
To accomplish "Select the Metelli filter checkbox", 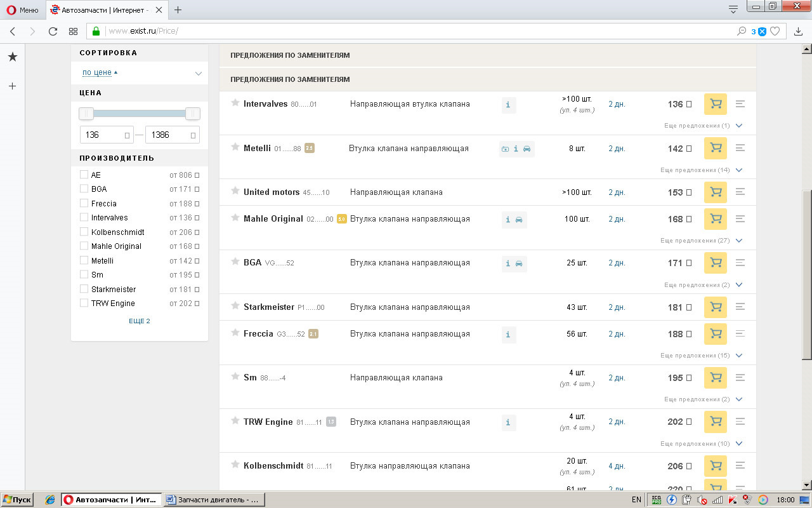I will point(84,260).
